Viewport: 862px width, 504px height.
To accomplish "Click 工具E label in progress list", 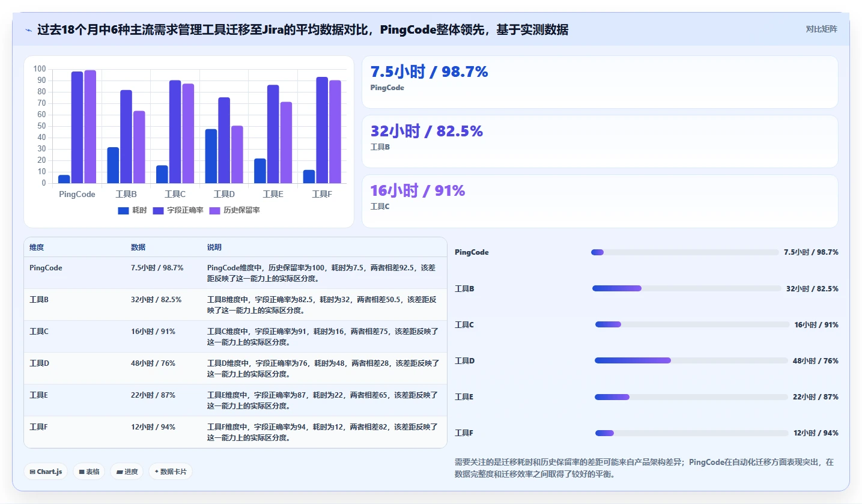I will [464, 396].
